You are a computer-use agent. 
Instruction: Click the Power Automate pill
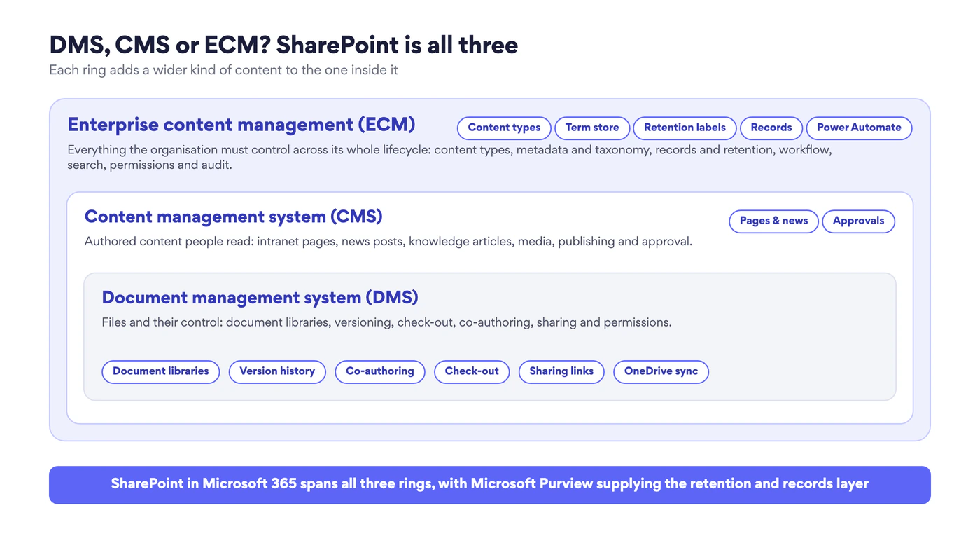[x=859, y=128]
